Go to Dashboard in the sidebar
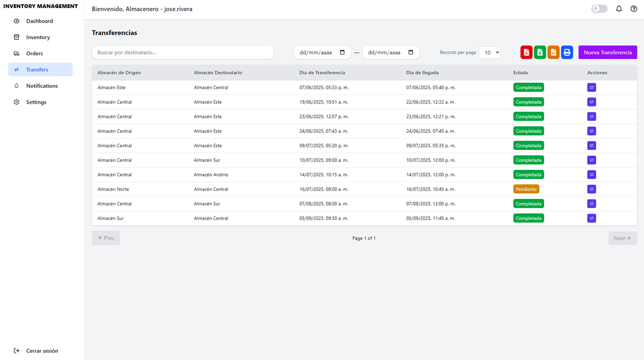 40,21
